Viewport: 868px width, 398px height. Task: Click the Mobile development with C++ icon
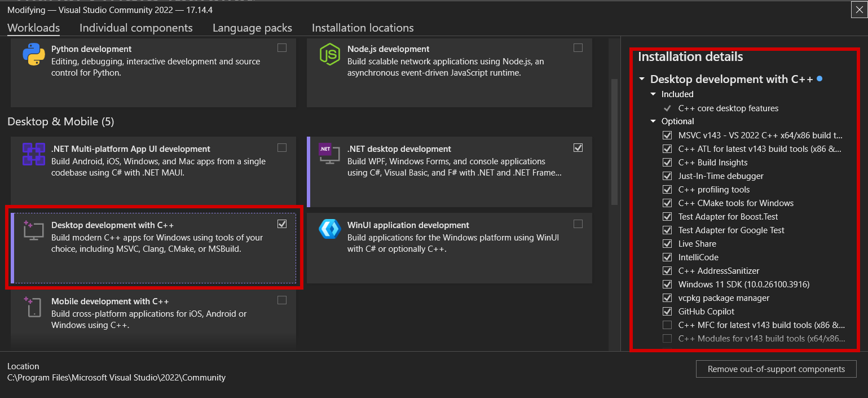(32, 306)
